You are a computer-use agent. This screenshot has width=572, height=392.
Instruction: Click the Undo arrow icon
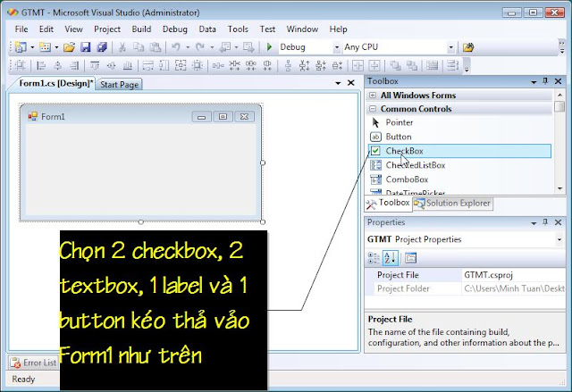(176, 47)
